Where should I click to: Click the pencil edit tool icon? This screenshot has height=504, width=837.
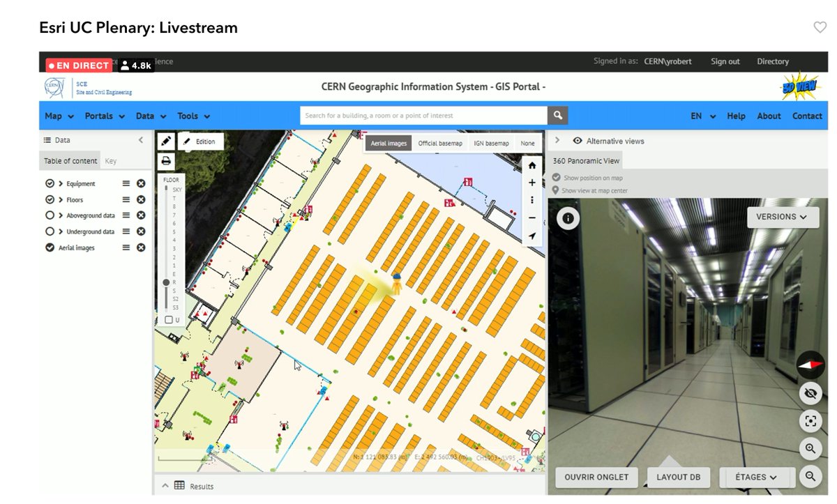[x=166, y=141]
